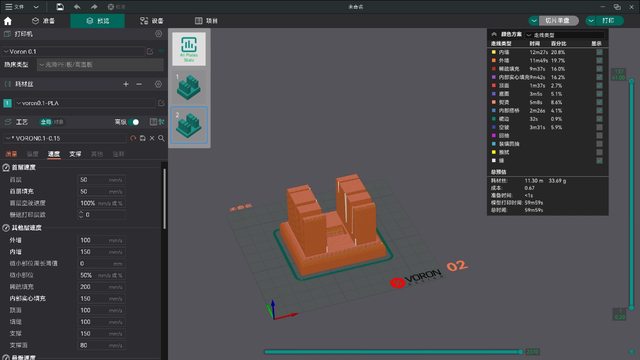Viewport: 640px width, 360px height.
Task: Click the undo arrow icon
Action: pyautogui.click(x=77, y=7)
